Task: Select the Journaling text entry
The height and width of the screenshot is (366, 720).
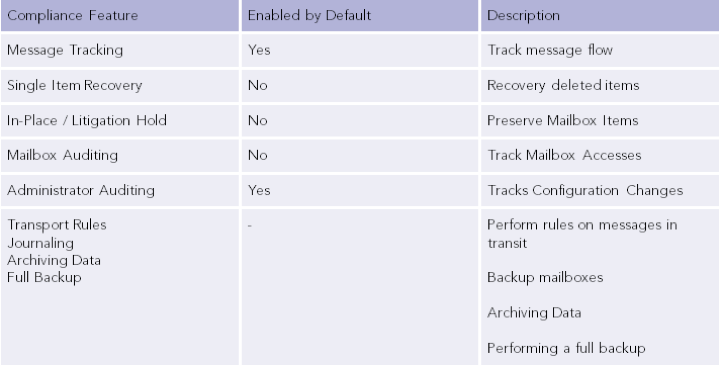Action: (40, 242)
